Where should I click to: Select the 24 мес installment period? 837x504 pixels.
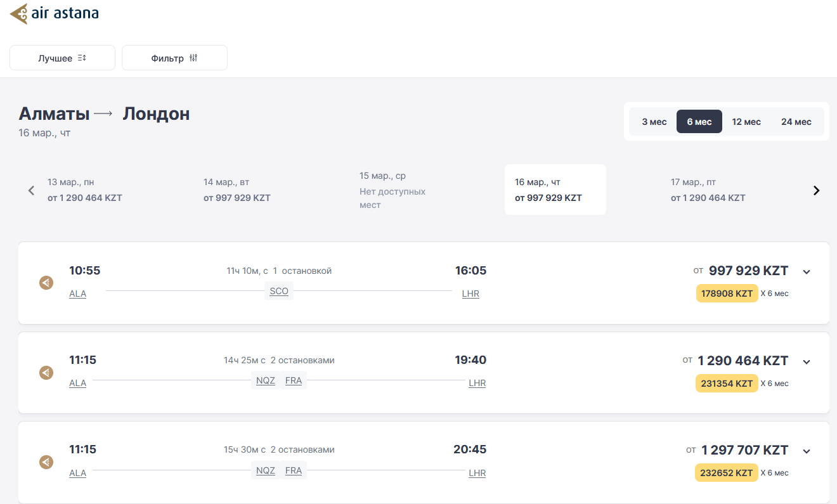tap(796, 122)
